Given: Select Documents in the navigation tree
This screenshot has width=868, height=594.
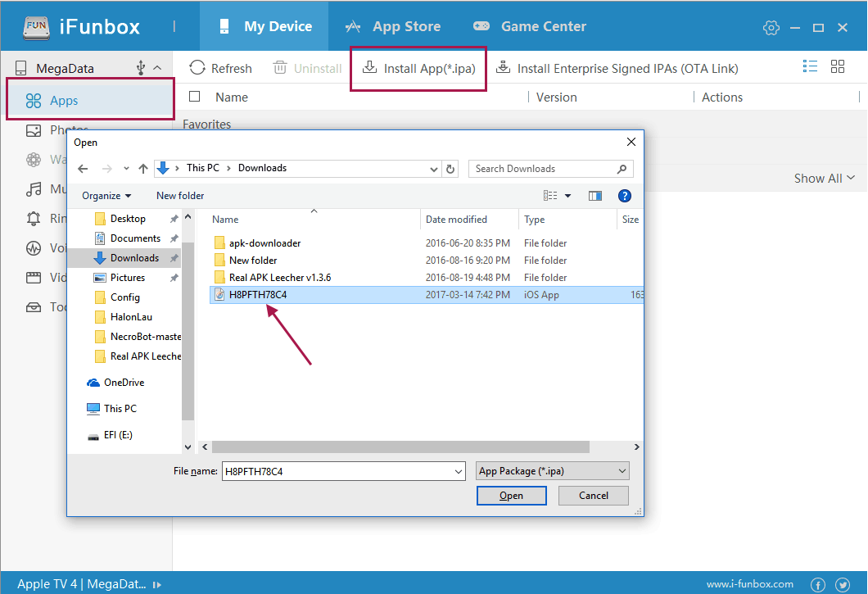Looking at the screenshot, I should (135, 238).
